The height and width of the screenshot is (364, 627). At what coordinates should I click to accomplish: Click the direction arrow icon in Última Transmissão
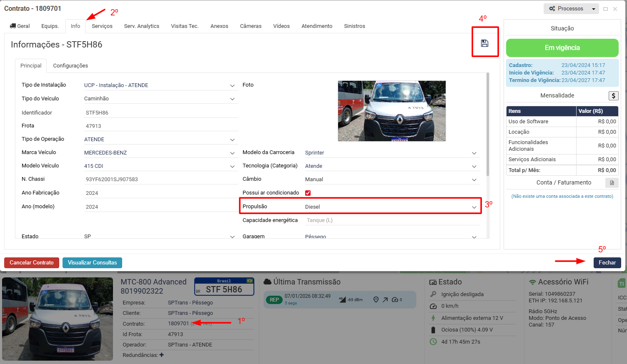(385, 300)
